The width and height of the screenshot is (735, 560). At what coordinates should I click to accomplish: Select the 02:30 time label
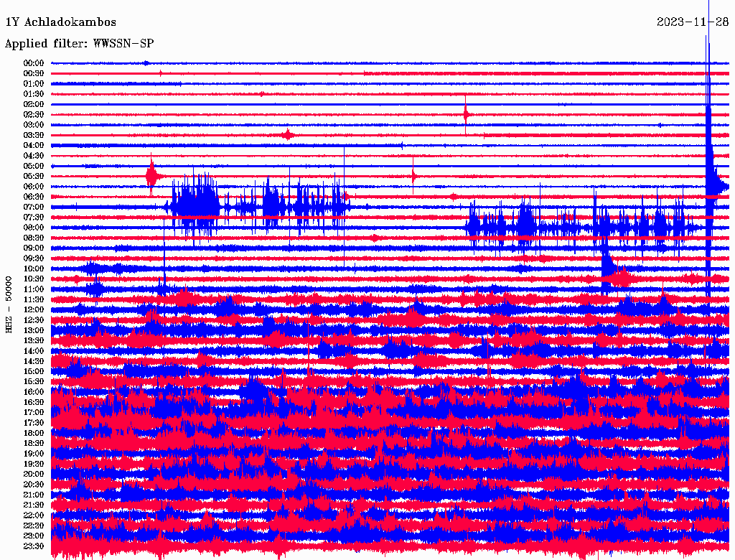coord(34,115)
